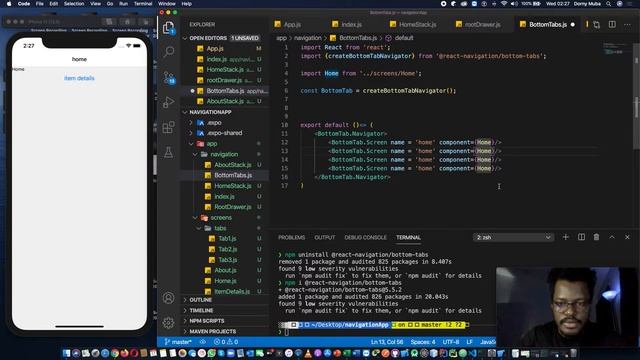Open the editor More Actions ellipsis
The height and width of the screenshot is (360, 640).
tap(627, 24)
